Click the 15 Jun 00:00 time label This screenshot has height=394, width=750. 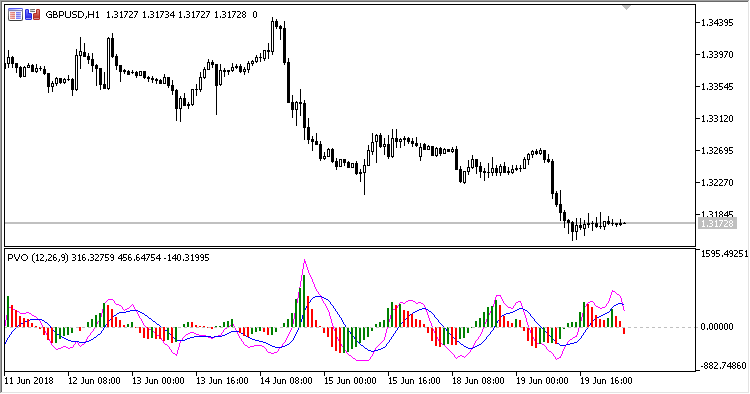pyautogui.click(x=350, y=381)
